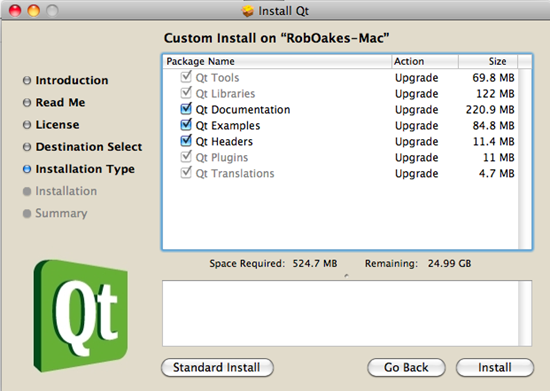The image size is (550, 391).
Task: Select the Read Me step
Action: click(54, 102)
